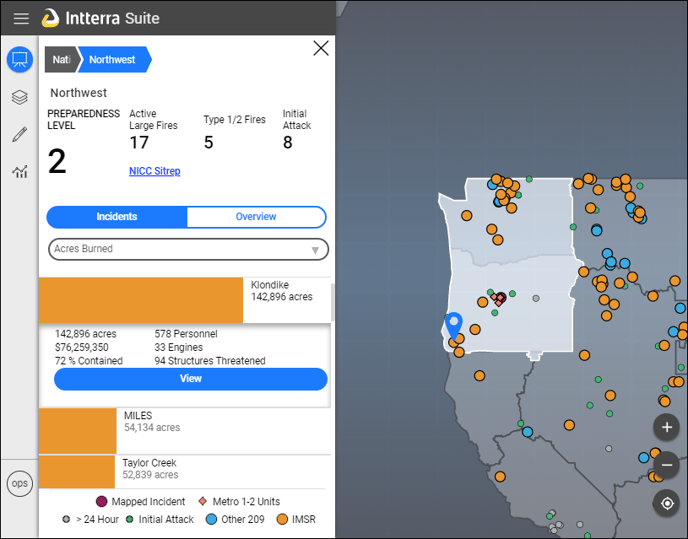This screenshot has height=539, width=688.
Task: Expand the MILES incident row
Action: click(185, 431)
